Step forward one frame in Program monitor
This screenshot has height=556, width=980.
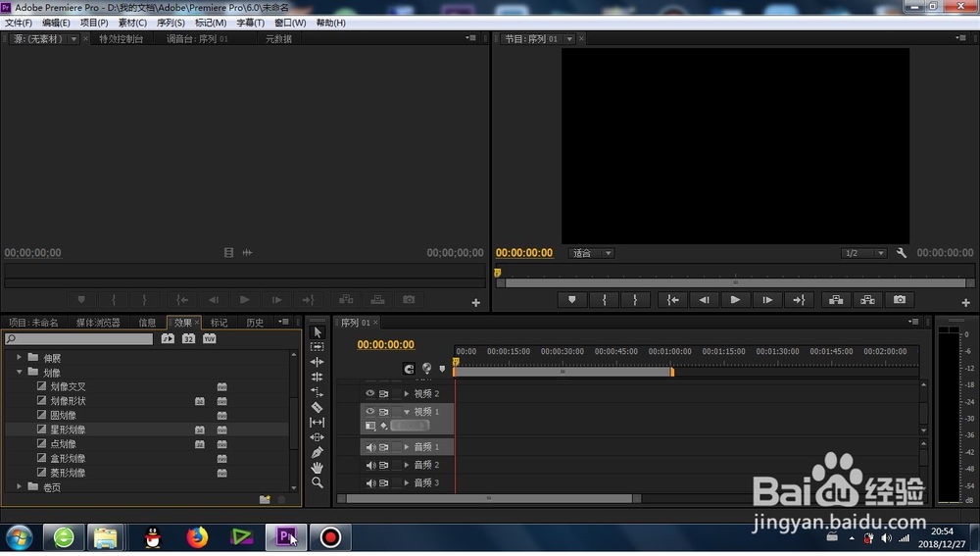(x=767, y=300)
